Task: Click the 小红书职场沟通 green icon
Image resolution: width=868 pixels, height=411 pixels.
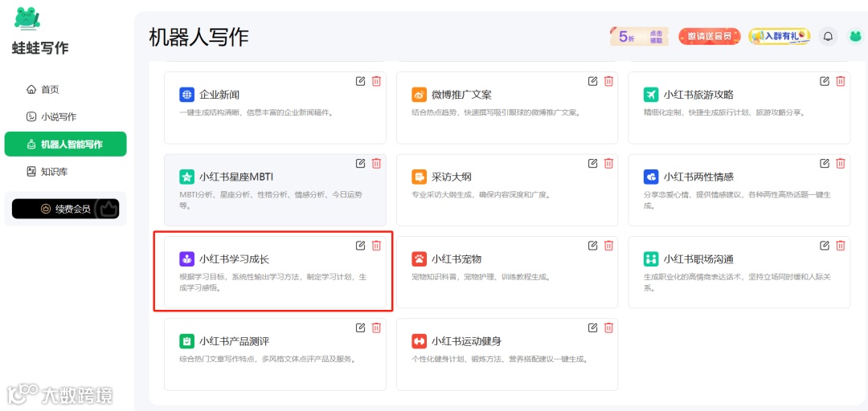Action: tap(651, 258)
